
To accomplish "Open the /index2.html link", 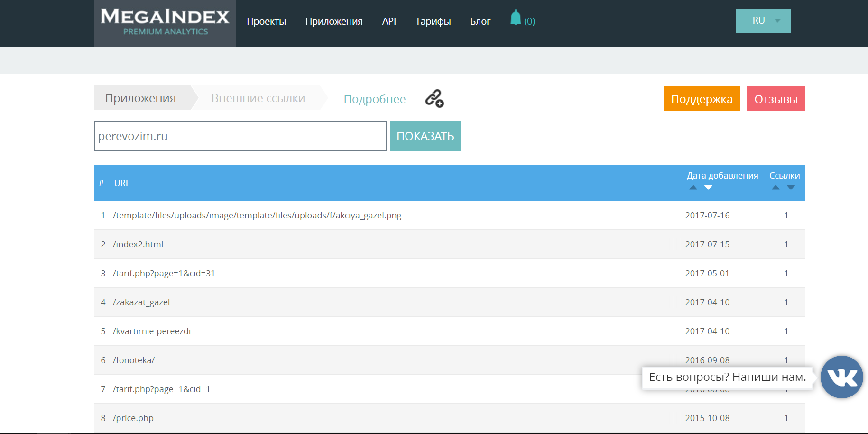I will point(138,245).
